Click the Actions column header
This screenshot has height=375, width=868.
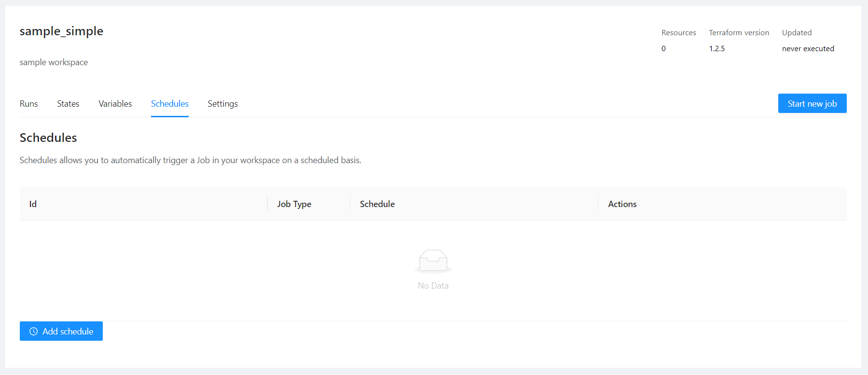622,204
